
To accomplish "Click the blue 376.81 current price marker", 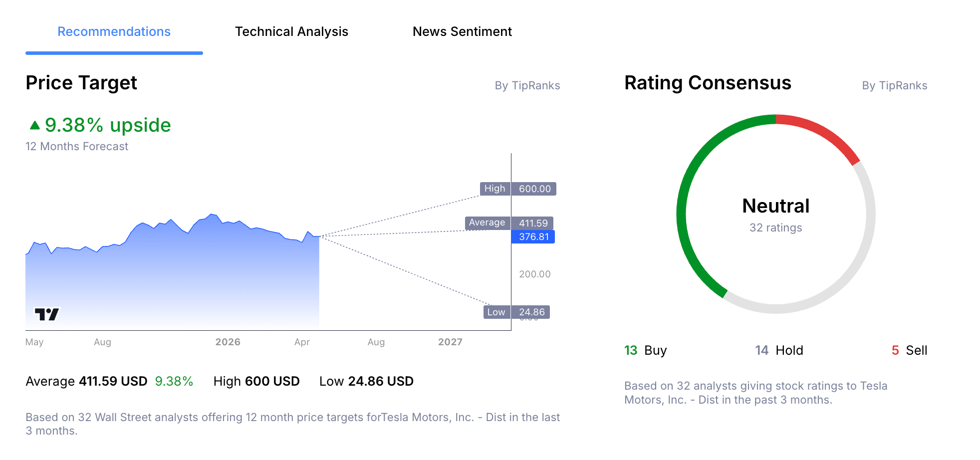I will click(x=533, y=237).
